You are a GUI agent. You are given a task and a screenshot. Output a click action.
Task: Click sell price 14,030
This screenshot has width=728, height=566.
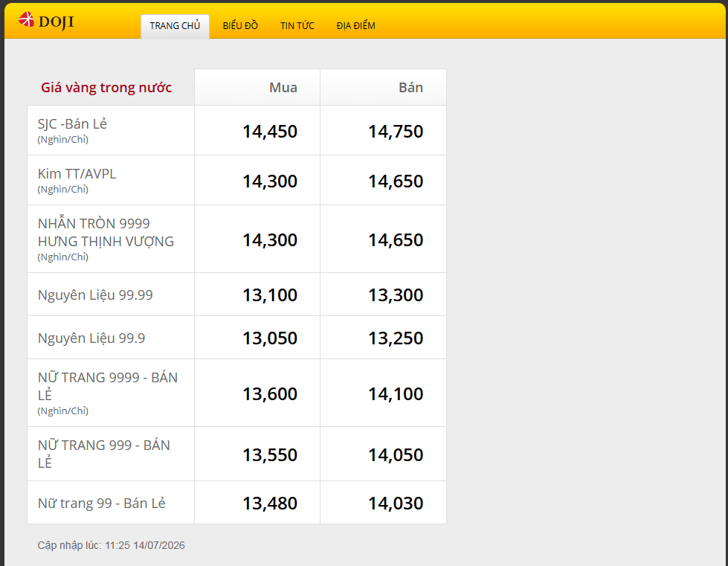(x=396, y=504)
